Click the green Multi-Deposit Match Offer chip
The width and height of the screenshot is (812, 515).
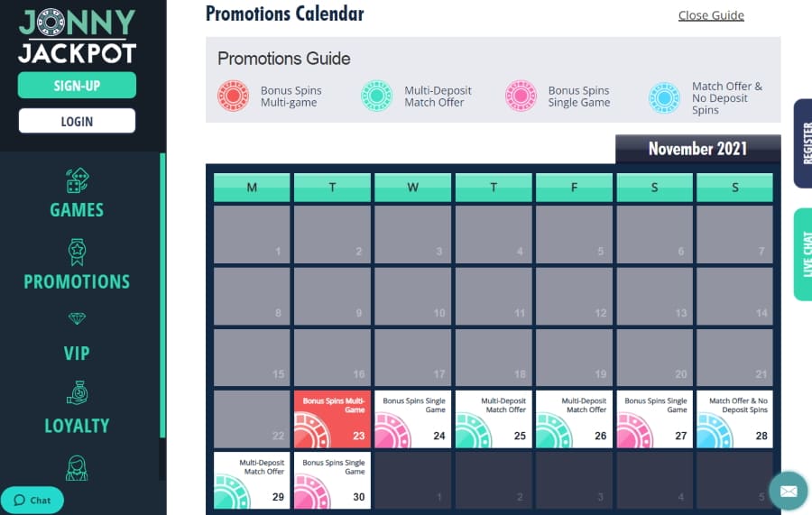376,97
